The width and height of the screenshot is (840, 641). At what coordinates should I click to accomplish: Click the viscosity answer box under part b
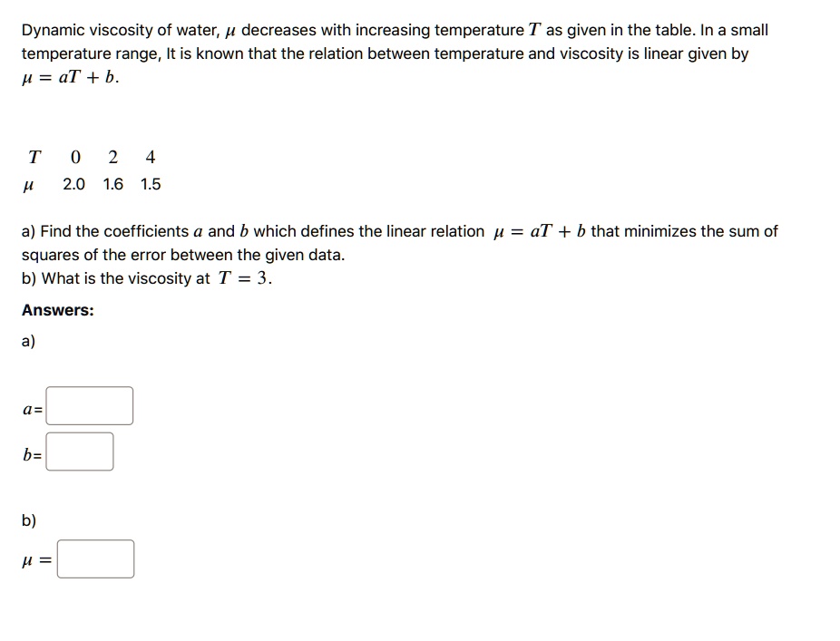coord(95,558)
